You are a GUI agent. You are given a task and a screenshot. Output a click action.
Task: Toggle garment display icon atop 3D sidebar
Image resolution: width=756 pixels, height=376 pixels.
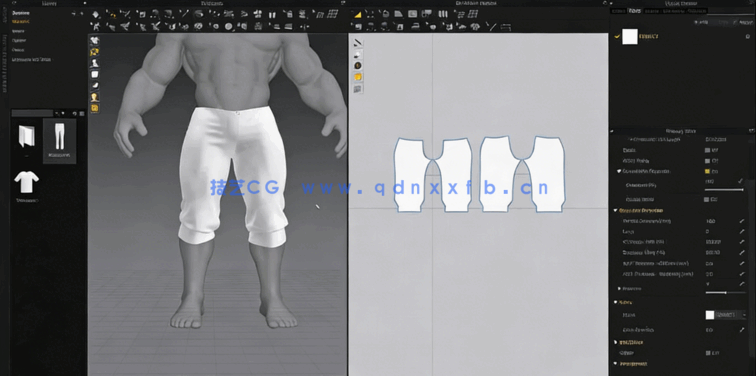[x=95, y=41]
